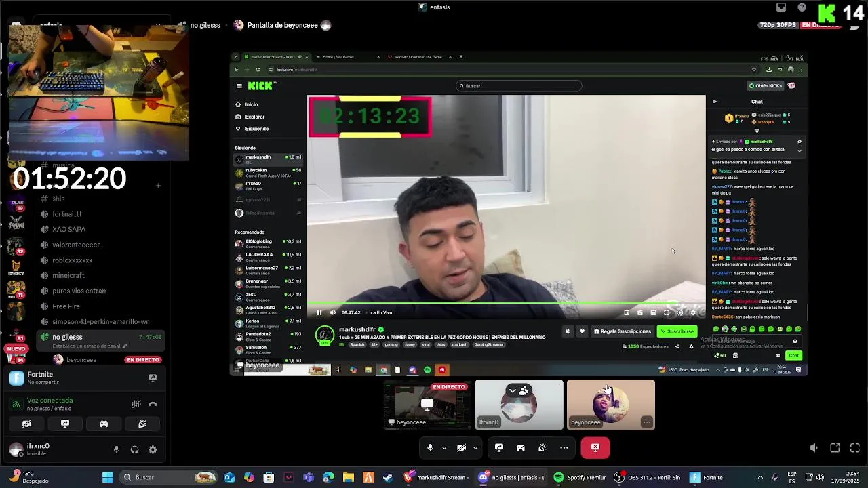Open the valoranteeeeee voice channel
The height and width of the screenshot is (488, 868).
[x=77, y=245]
